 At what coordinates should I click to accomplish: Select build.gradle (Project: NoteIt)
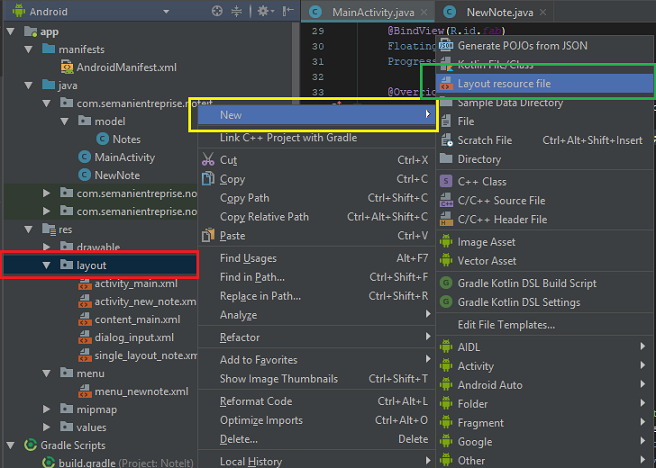[x=118, y=463]
